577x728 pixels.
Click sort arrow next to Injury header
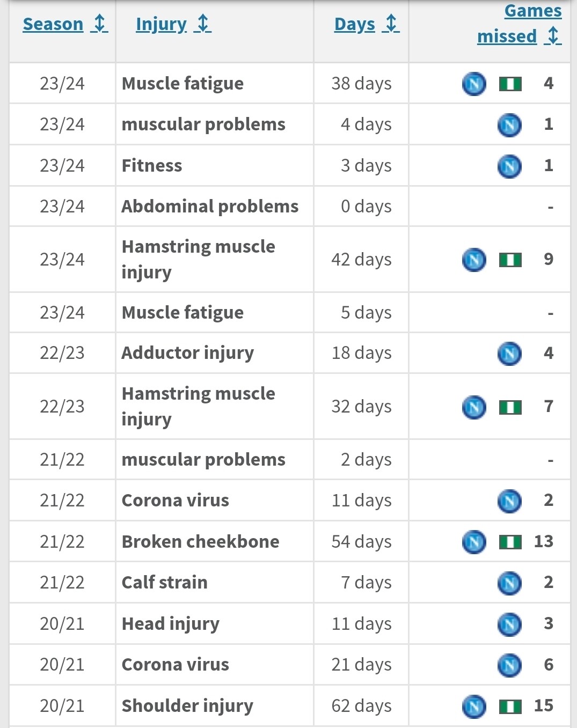203,24
